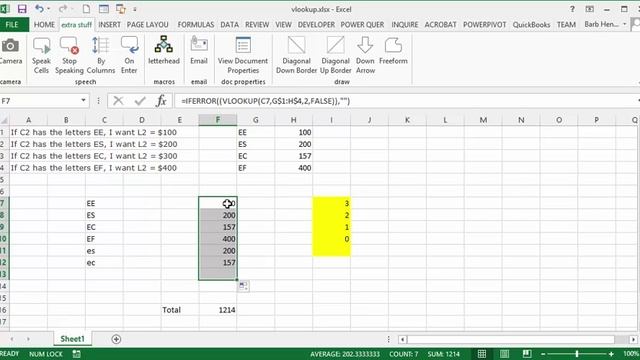Save the workbook from Quick Access
This screenshot has width=640, height=360.
pos(22,9)
